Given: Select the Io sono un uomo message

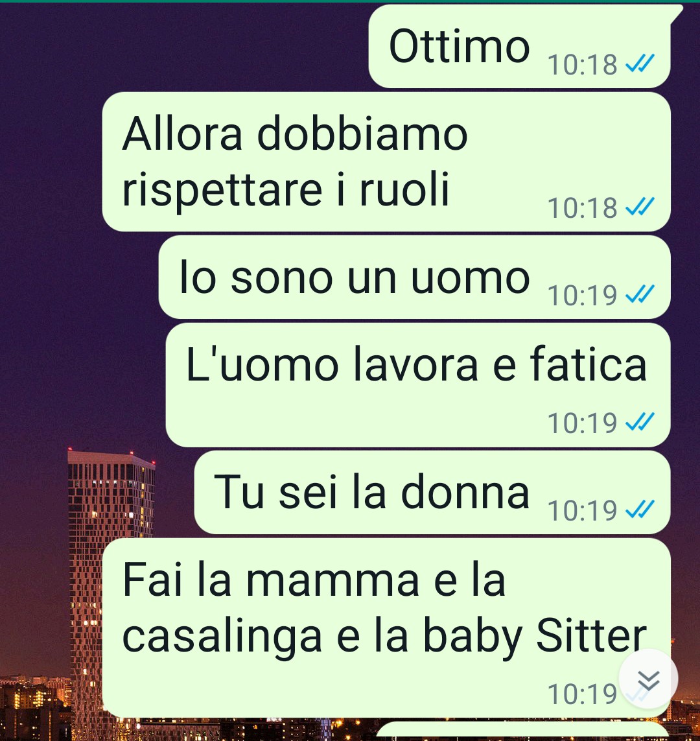Looking at the screenshot, I should pyautogui.click(x=415, y=277).
